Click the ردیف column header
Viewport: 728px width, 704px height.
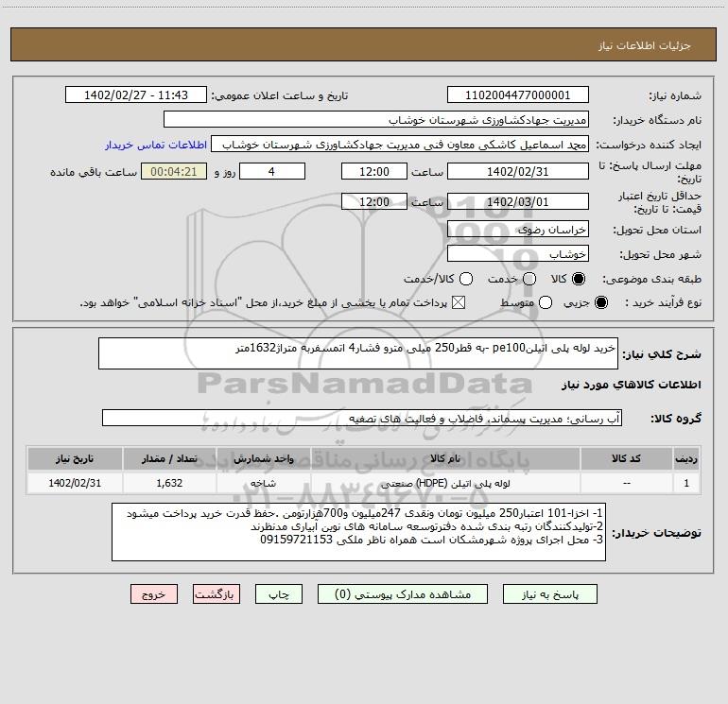(x=685, y=458)
